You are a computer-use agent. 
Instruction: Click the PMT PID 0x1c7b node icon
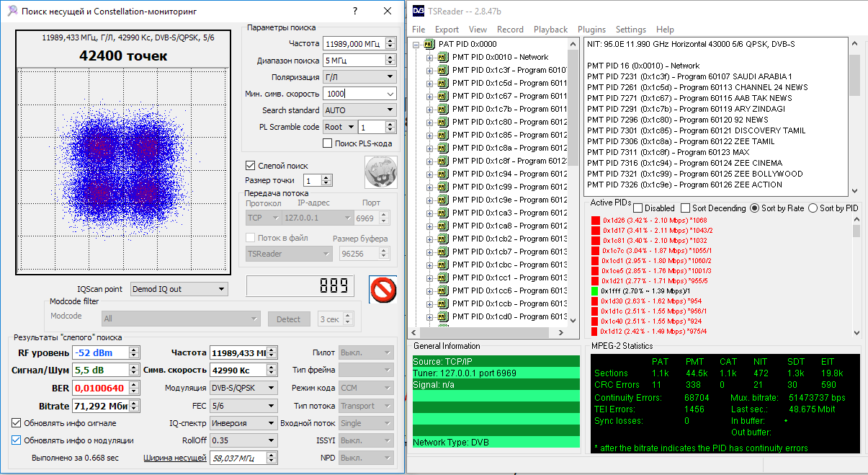coord(444,109)
